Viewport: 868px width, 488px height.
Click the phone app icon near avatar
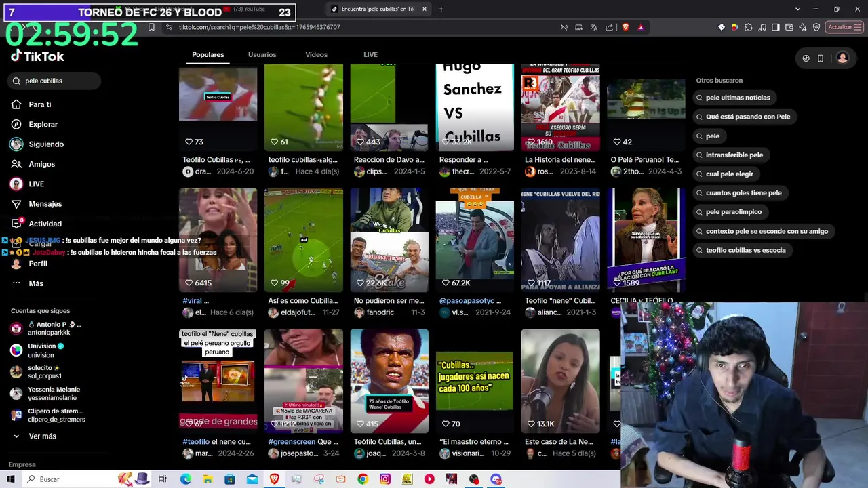click(820, 58)
